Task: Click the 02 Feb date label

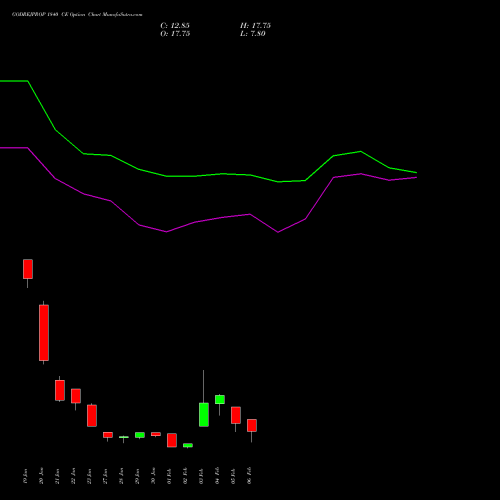Action: pos(186,476)
